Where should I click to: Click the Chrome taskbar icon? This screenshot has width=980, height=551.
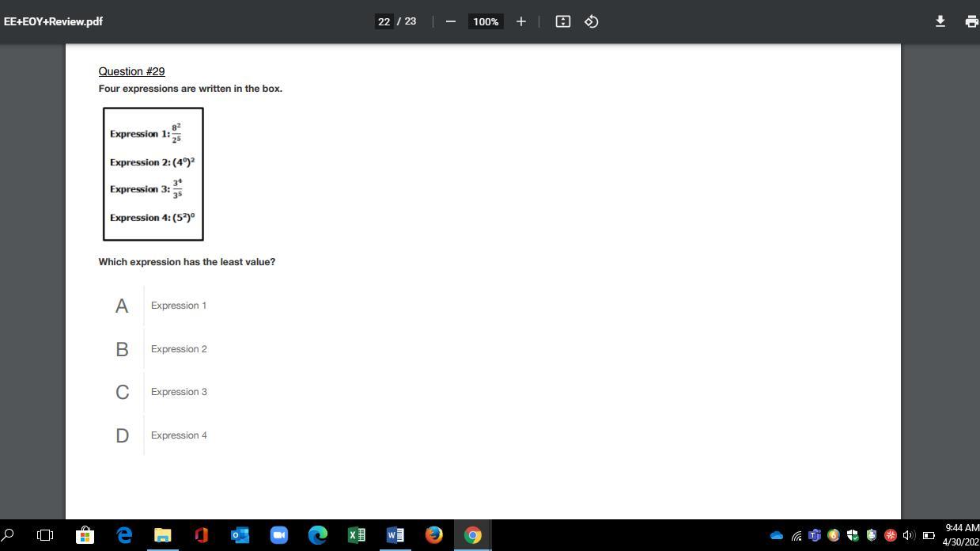click(x=472, y=535)
